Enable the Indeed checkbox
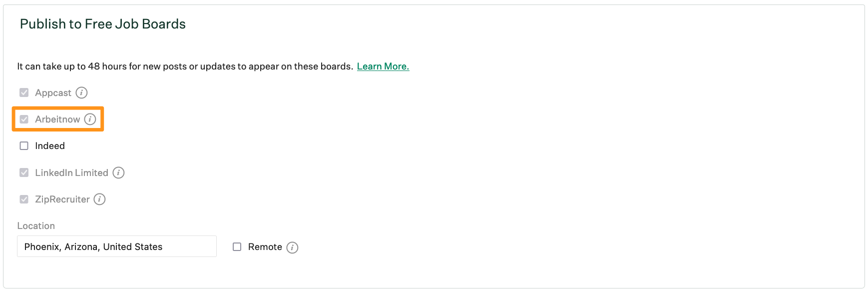 (x=23, y=145)
